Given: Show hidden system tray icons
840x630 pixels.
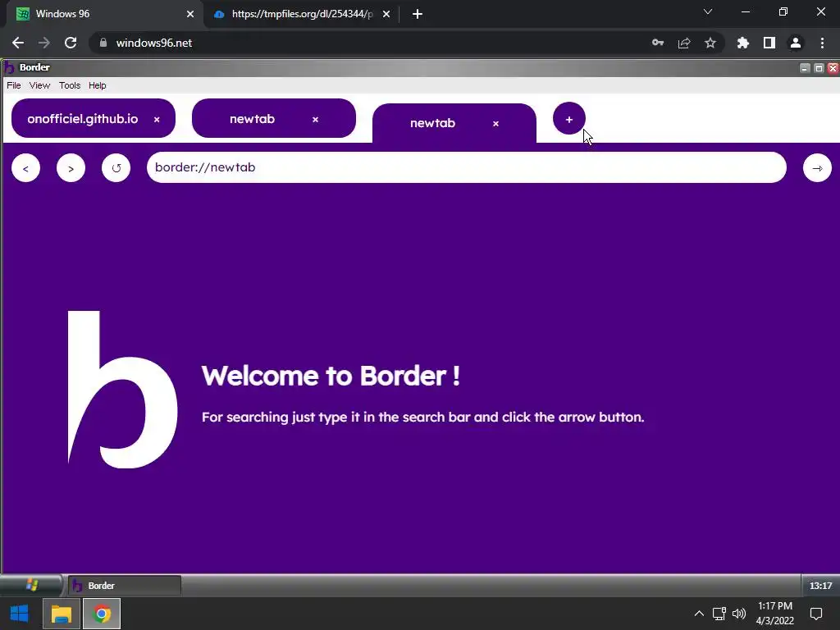Looking at the screenshot, I should 699,614.
